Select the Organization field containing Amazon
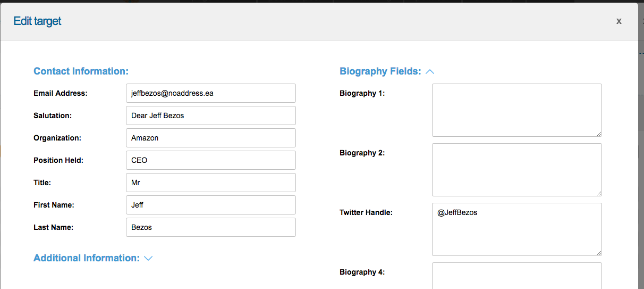The image size is (644, 289). click(210, 138)
